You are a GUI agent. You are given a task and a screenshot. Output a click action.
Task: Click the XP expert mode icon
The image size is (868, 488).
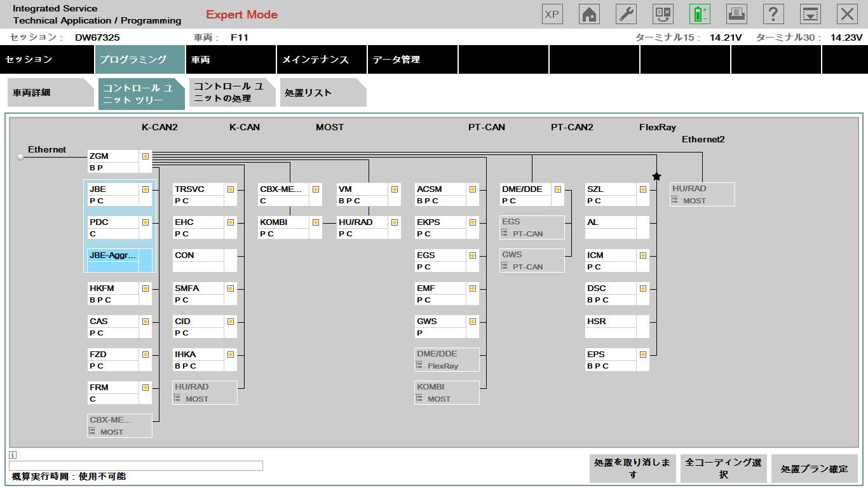tap(552, 14)
